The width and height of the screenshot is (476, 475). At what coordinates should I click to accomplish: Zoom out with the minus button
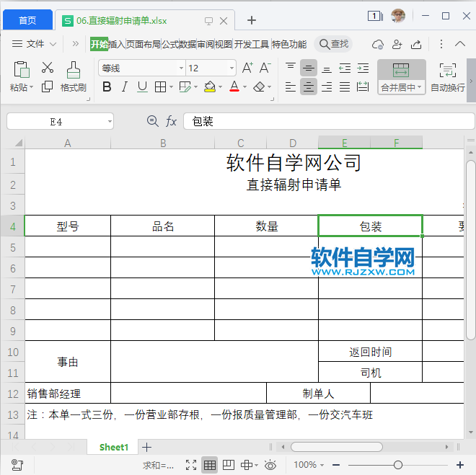336,465
